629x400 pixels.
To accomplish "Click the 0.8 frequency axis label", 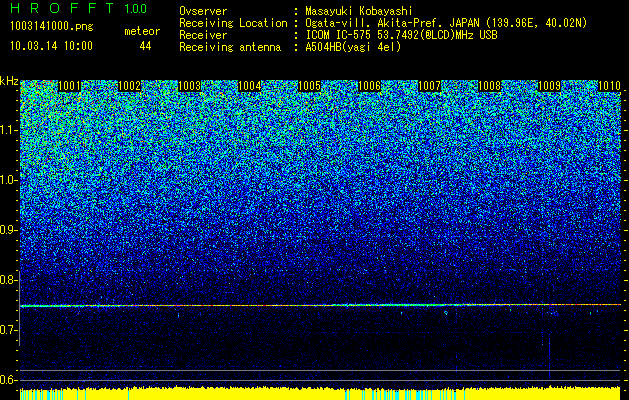I will tap(9, 280).
